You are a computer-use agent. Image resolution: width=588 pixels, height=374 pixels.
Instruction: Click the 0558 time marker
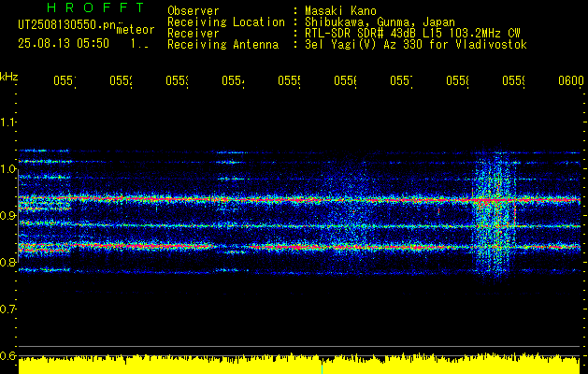[x=457, y=80]
